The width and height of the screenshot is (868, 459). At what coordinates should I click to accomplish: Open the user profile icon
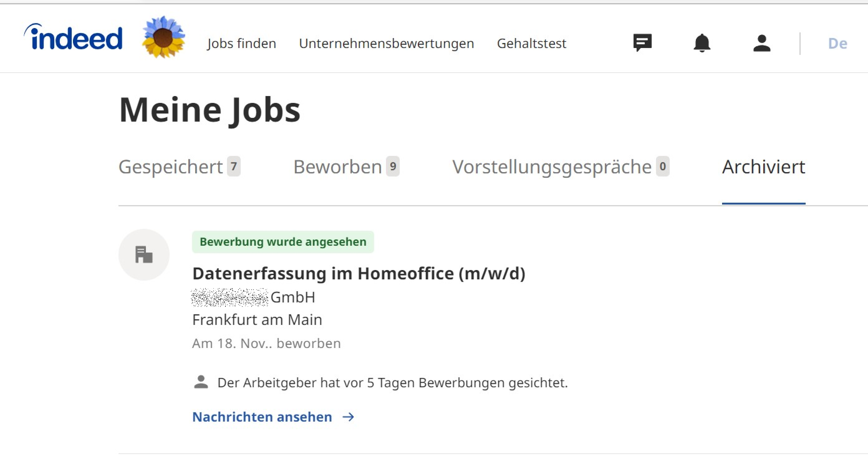[761, 43]
